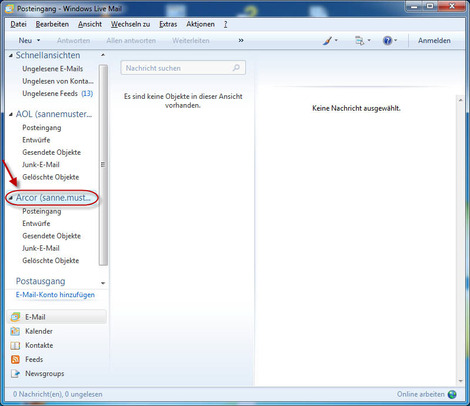Open the paintbrush dropdown arrow

tap(336, 40)
